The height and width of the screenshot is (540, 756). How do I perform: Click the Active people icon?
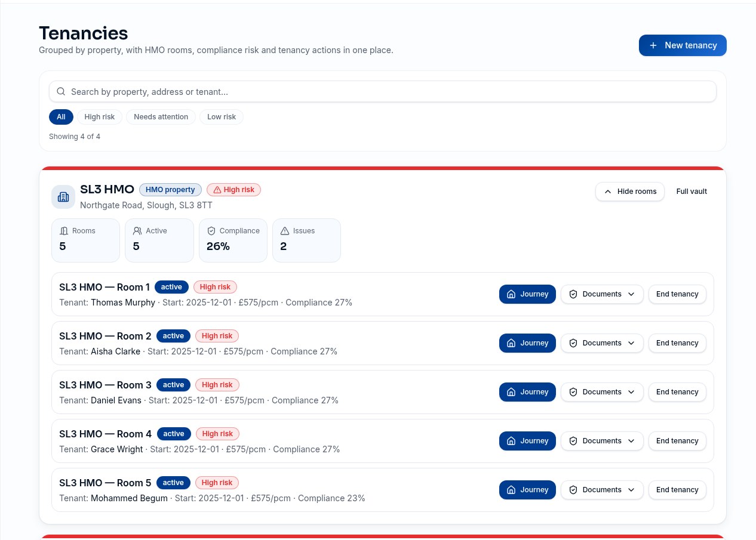point(137,231)
